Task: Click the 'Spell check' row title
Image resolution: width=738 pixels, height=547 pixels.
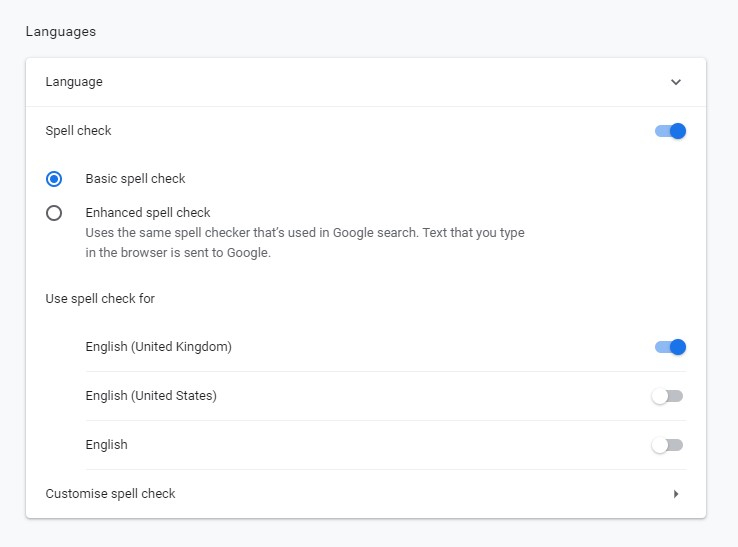Action: point(78,131)
